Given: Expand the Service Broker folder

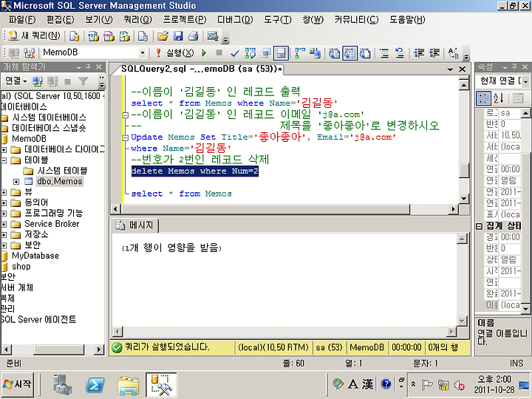Looking at the screenshot, I should (x=4, y=225).
